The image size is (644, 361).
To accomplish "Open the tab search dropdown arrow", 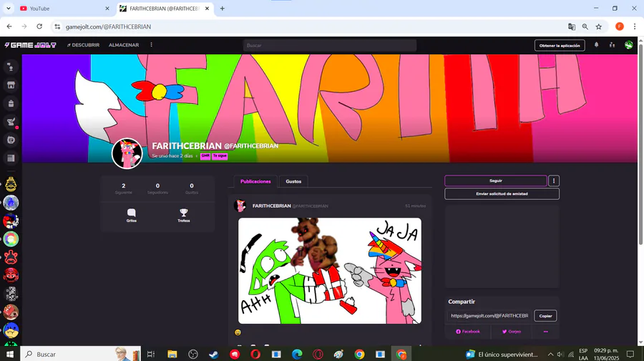I will coord(8,8).
